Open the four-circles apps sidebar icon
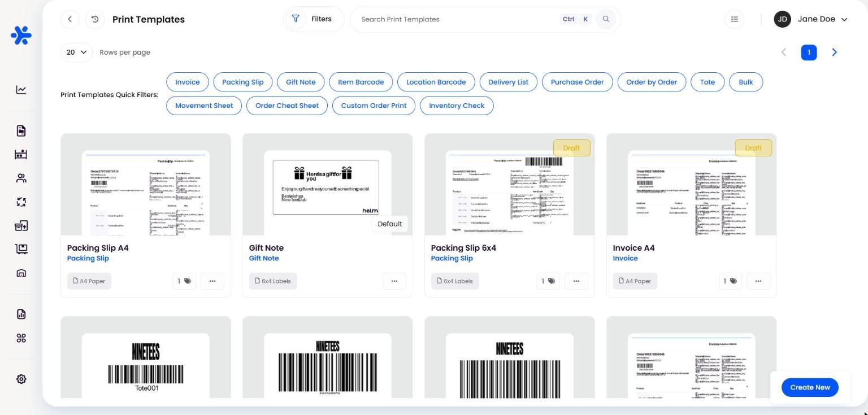The height and width of the screenshot is (415, 868). pos(21,338)
